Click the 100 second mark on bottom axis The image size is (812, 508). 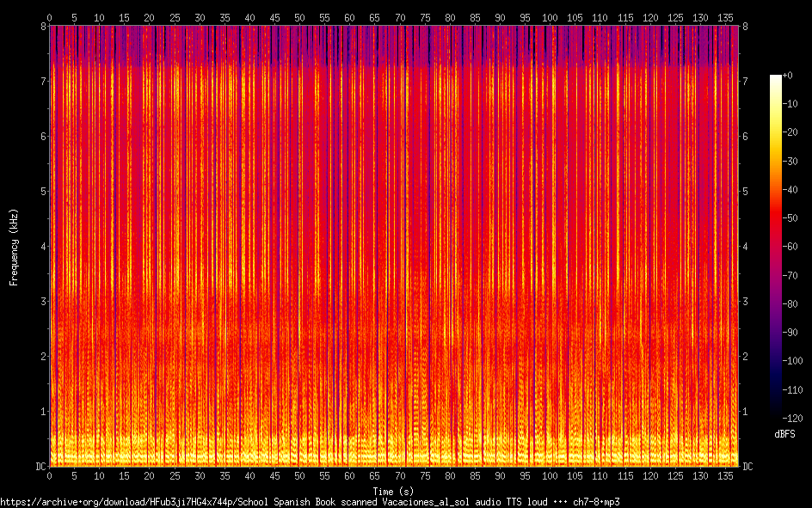point(550,476)
